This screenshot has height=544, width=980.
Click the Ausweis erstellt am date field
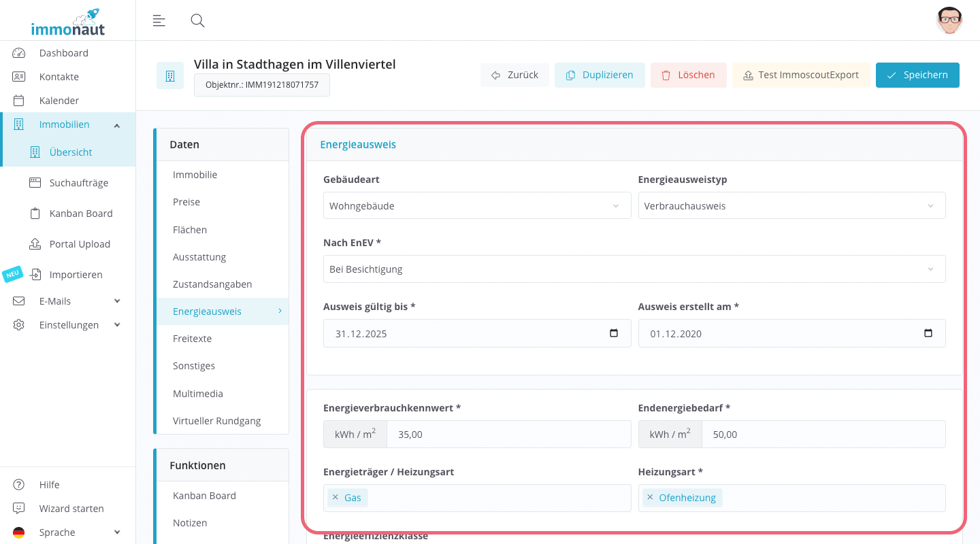pos(791,333)
